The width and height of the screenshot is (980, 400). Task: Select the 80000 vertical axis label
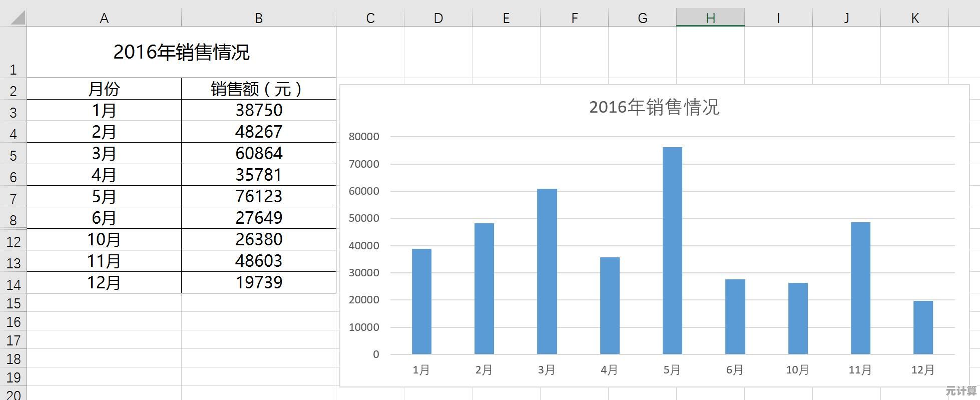point(364,137)
